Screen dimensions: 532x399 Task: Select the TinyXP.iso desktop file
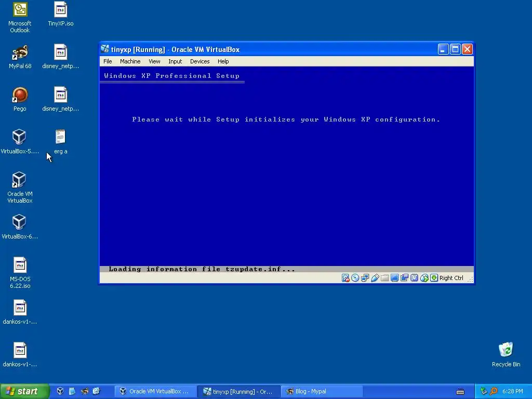click(61, 14)
